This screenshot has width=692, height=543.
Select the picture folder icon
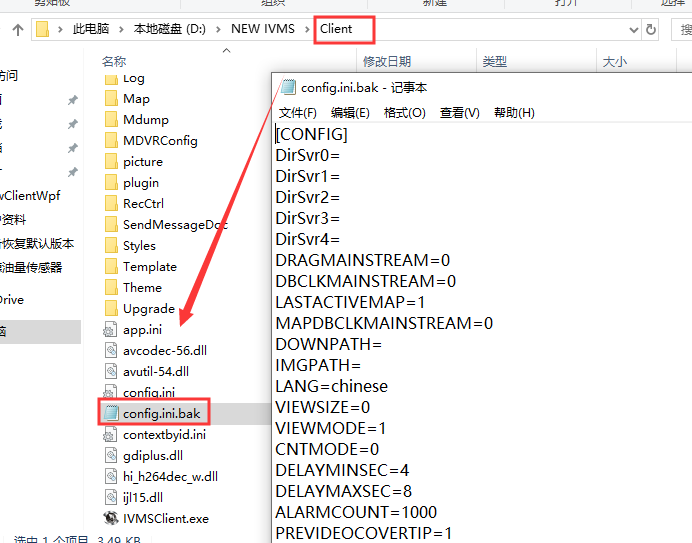[x=111, y=162]
